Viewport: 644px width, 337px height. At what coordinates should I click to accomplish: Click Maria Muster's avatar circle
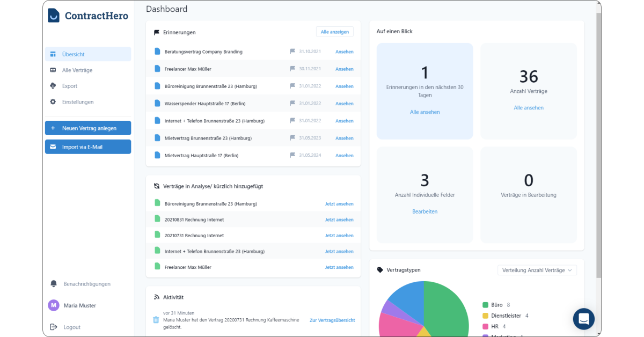point(53,305)
